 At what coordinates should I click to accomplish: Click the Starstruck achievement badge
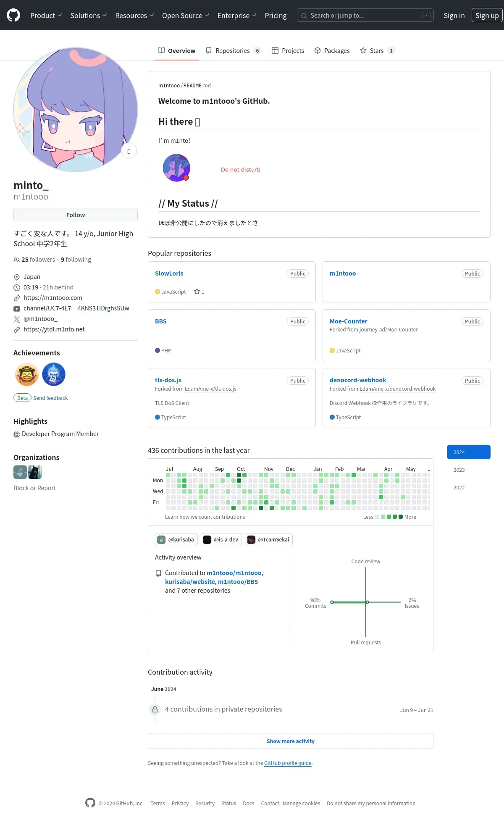click(x=27, y=374)
